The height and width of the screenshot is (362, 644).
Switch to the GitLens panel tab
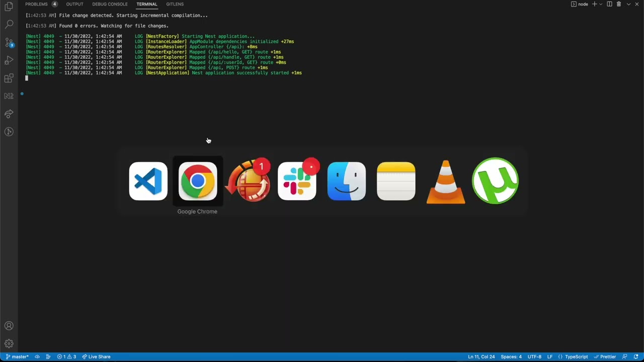[175, 4]
